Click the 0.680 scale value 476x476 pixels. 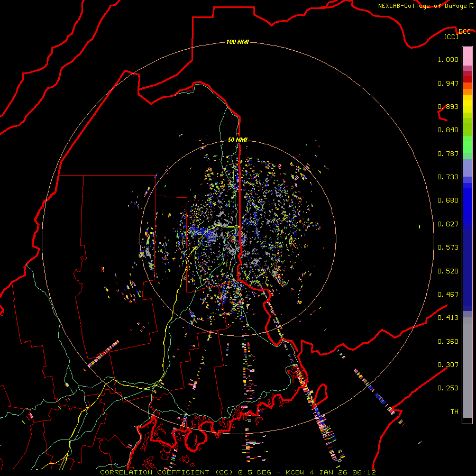click(448, 200)
